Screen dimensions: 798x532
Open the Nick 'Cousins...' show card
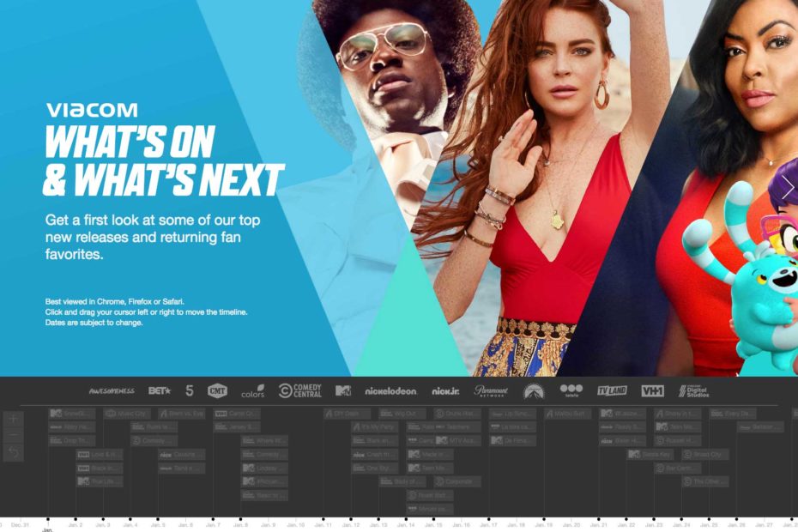tap(182, 454)
